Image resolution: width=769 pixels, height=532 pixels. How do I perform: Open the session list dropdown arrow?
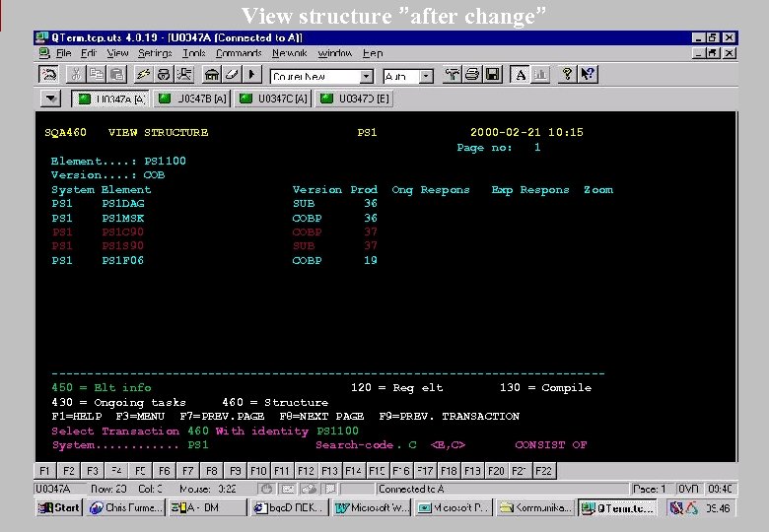pyautogui.click(x=51, y=99)
